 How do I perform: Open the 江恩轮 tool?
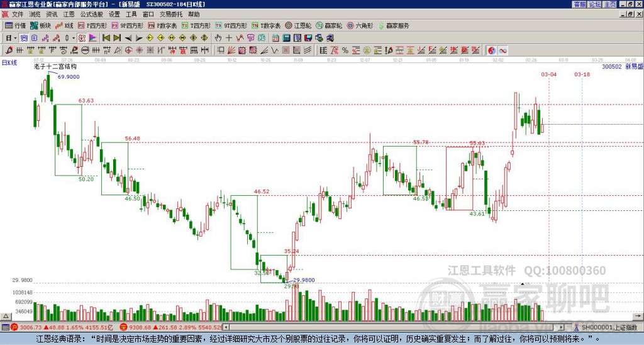point(298,25)
